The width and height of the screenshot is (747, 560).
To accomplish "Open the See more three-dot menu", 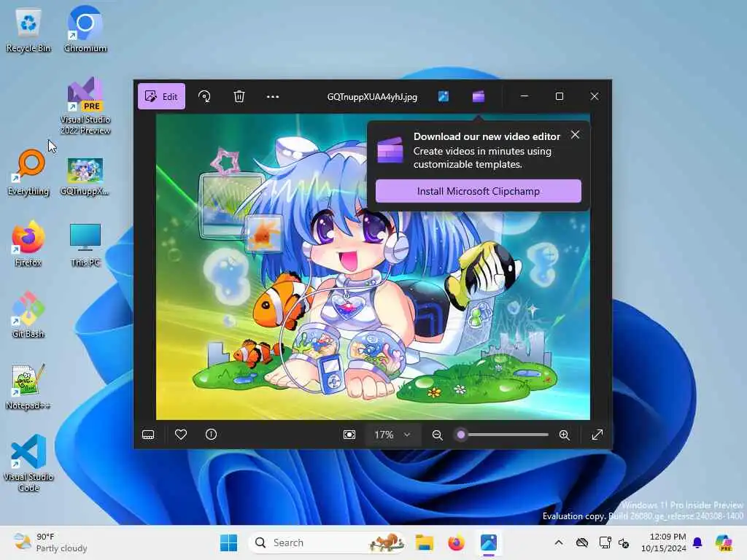I will [x=273, y=97].
